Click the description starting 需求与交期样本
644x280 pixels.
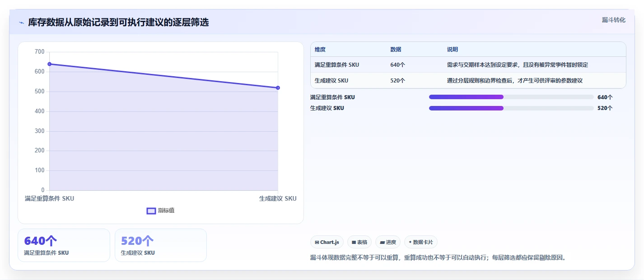click(x=518, y=65)
